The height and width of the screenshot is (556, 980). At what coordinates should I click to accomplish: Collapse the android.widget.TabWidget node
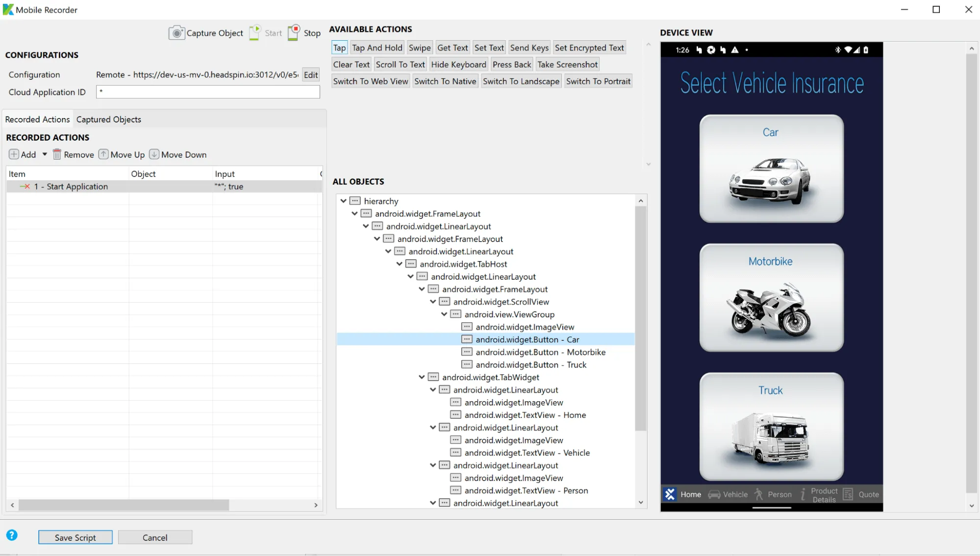click(422, 377)
